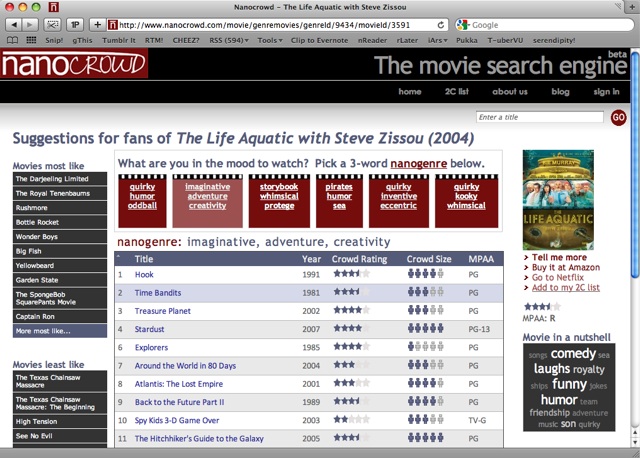Click the Year column header
Screen dimensions: 640x458
click(311, 259)
